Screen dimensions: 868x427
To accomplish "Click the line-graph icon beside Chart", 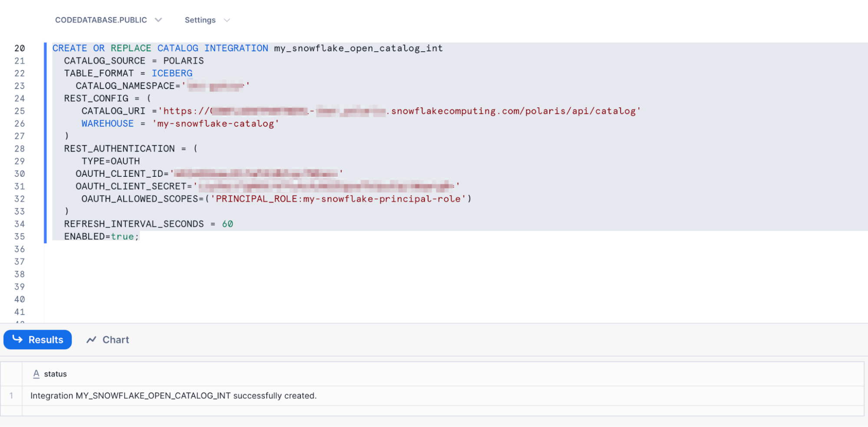I will (91, 340).
